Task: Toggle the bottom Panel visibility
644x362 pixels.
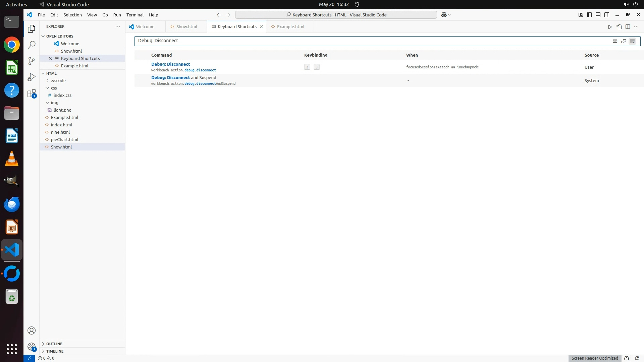Action: tap(598, 15)
